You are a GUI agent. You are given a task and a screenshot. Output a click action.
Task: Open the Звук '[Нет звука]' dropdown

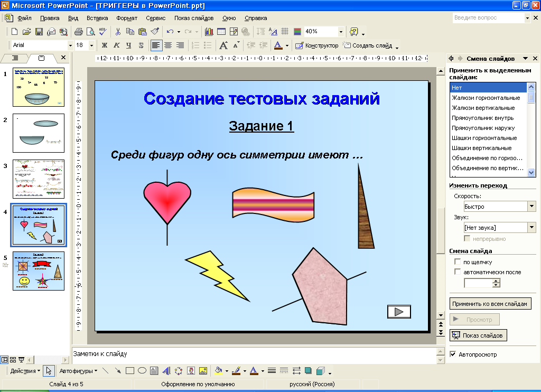[531, 227]
